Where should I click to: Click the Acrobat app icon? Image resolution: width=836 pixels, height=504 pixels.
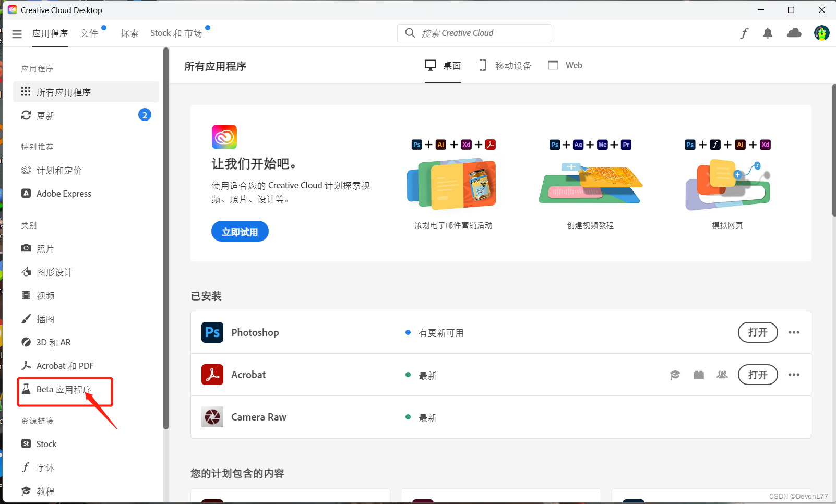point(212,375)
